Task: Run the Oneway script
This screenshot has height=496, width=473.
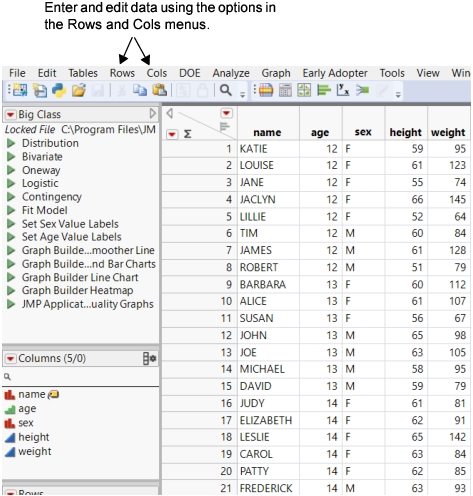Action: click(11, 170)
